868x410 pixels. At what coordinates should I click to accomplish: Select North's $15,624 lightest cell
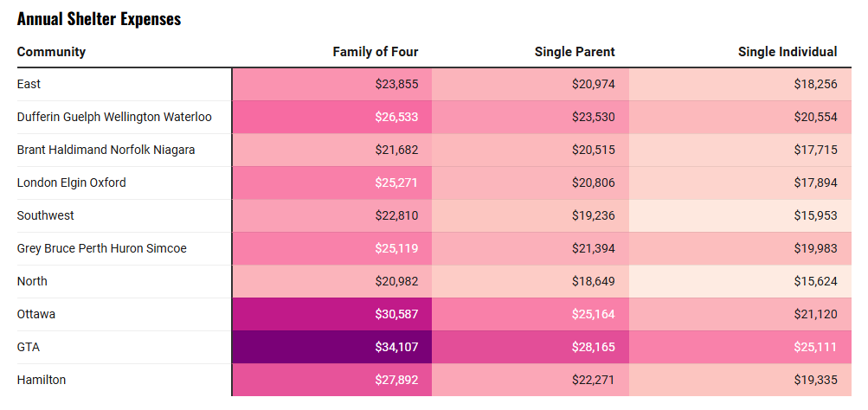click(740, 282)
